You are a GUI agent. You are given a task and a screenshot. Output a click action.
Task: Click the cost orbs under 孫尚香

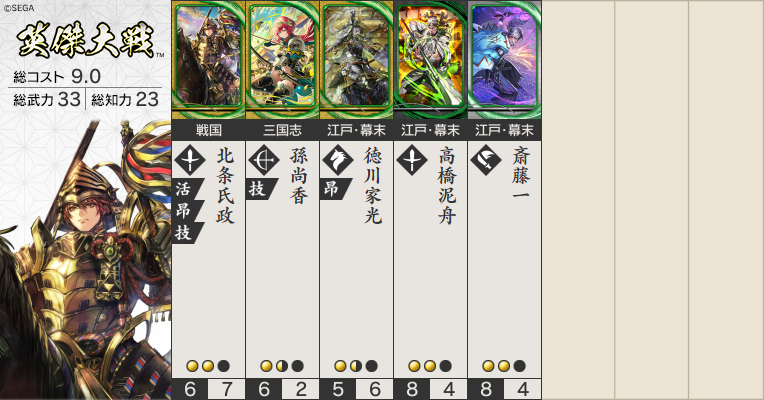point(282,366)
